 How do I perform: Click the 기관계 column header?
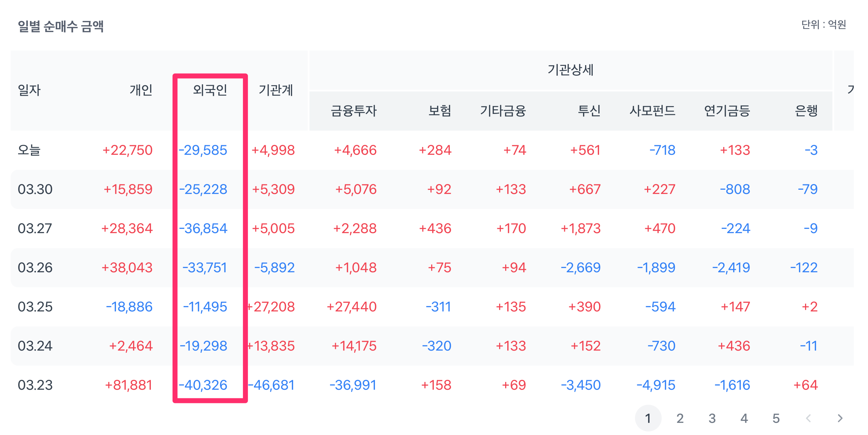[276, 90]
